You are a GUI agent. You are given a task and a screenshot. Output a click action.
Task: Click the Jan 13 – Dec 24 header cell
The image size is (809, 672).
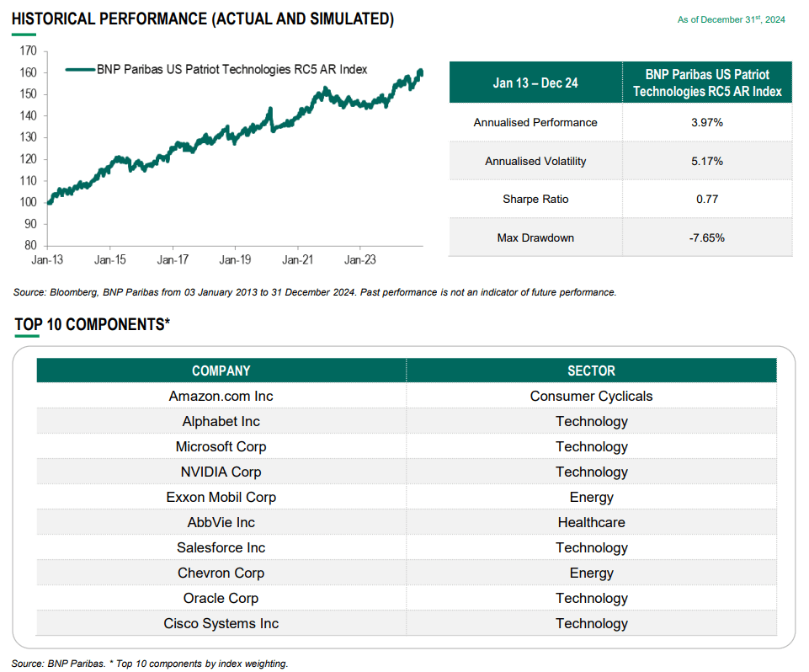tap(535, 83)
